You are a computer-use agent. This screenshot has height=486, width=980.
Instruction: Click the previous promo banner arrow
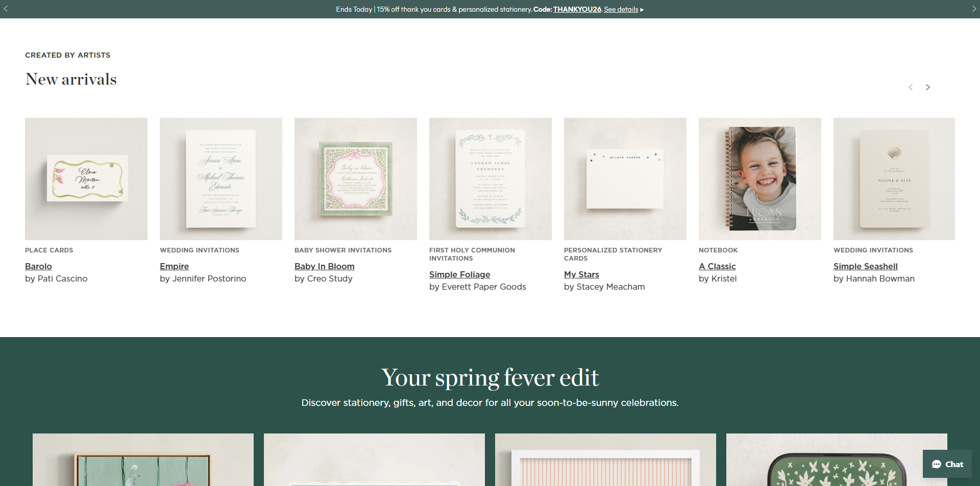[x=6, y=9]
